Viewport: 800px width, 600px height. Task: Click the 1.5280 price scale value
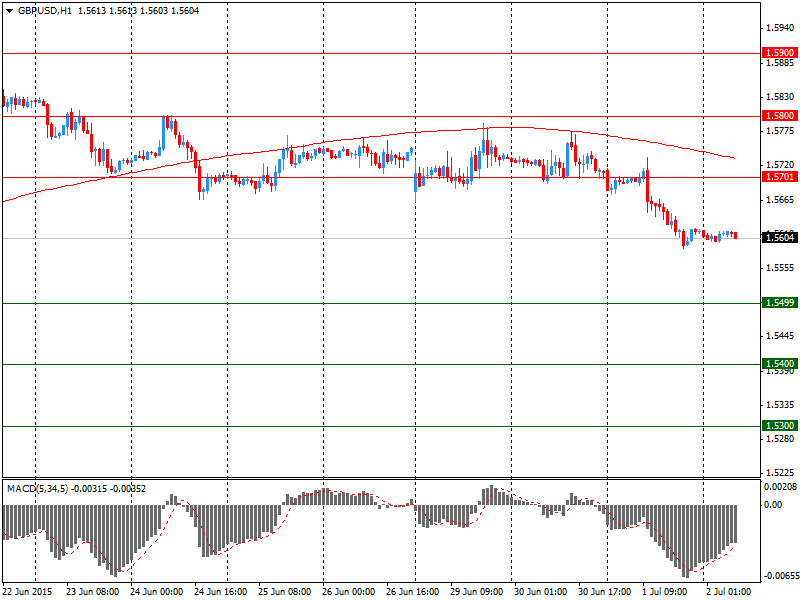[x=781, y=439]
